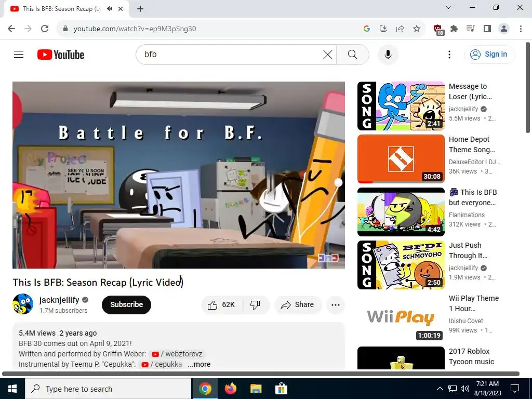Open volume control in system tray
Viewport: 532px width, 399px height.
tap(465, 389)
